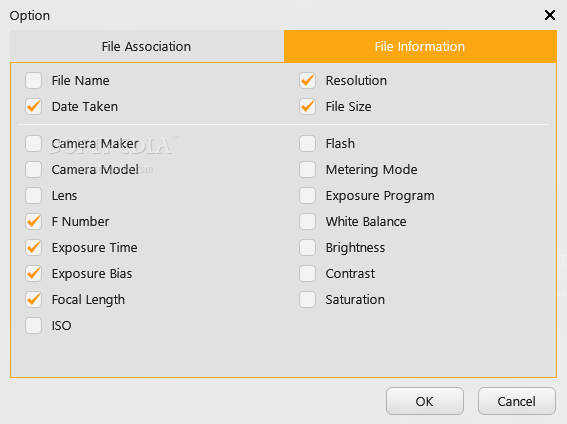Switch to the File Association tab
This screenshot has width=567, height=424.
click(x=147, y=46)
